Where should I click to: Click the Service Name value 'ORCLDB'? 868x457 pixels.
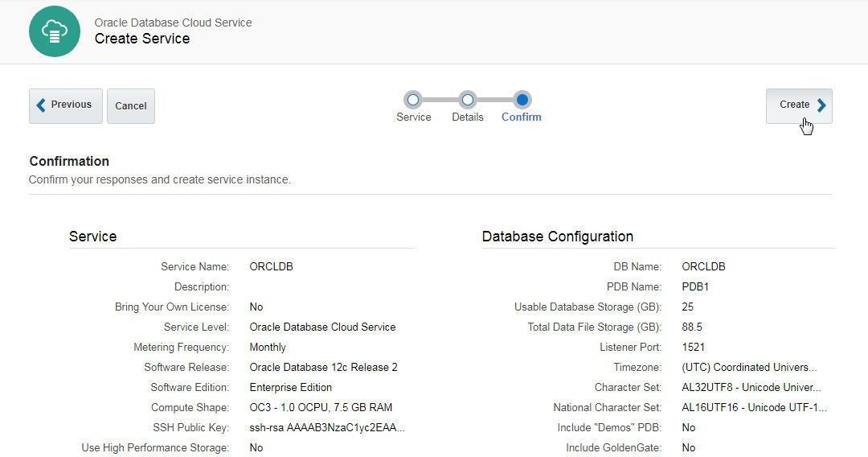point(272,266)
